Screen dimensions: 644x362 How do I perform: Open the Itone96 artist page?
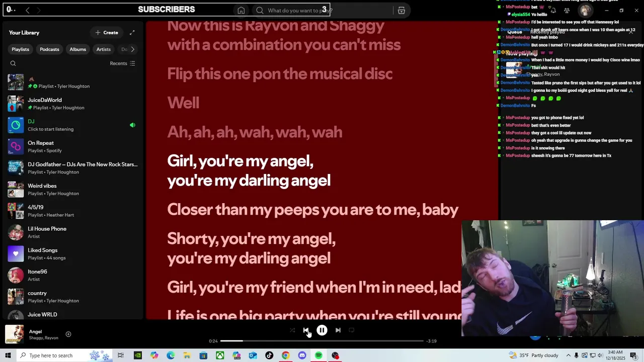pyautogui.click(x=73, y=276)
